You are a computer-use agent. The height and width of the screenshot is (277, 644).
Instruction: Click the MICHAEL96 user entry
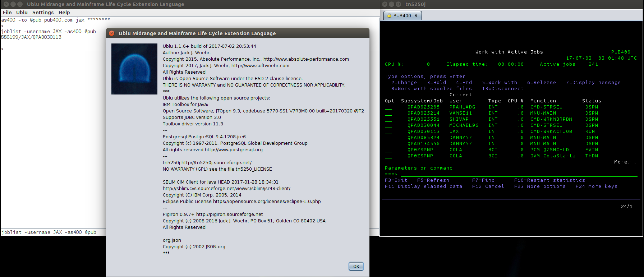(x=464, y=125)
